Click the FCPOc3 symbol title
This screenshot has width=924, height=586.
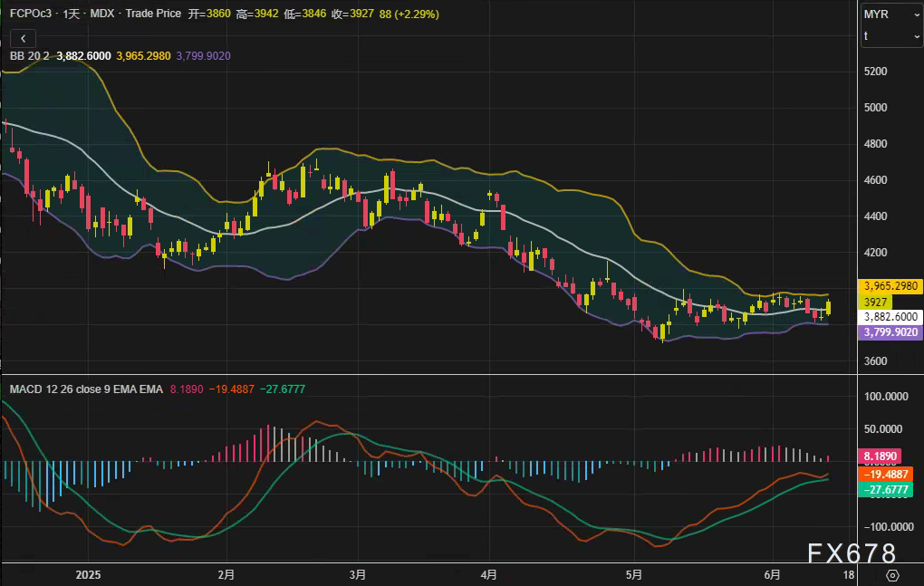pyautogui.click(x=32, y=14)
